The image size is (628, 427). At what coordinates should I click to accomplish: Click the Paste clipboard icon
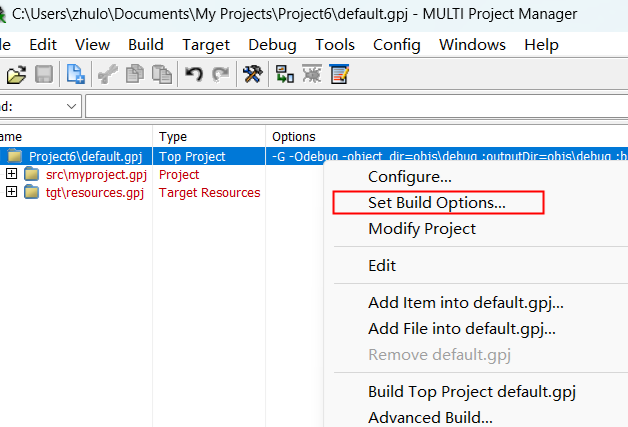(161, 75)
